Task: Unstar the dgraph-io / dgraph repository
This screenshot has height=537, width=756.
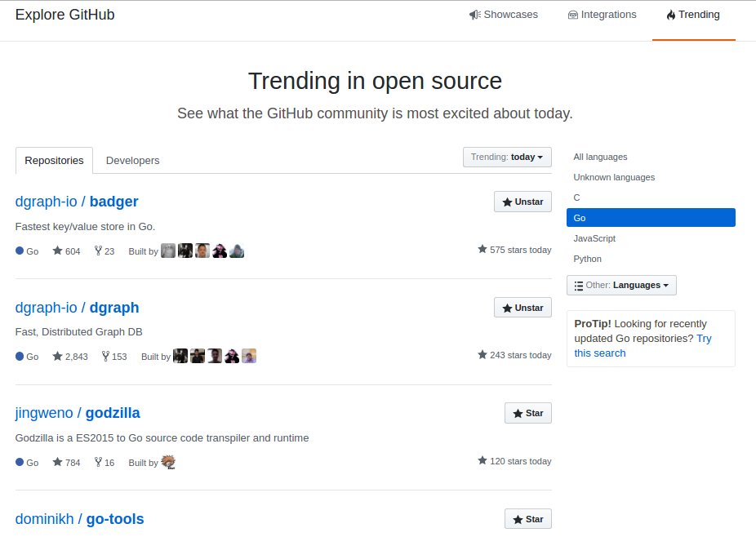Action: [x=523, y=308]
